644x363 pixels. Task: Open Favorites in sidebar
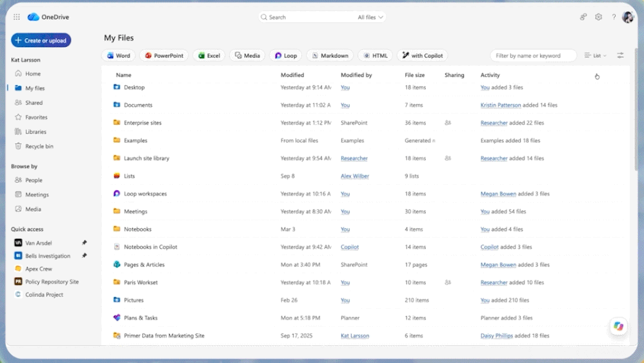(36, 117)
